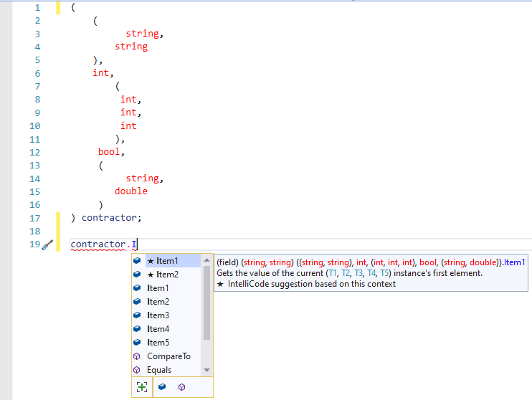Image resolution: width=532 pixels, height=400 pixels.
Task: Click the completion list scrollbar thumb
Action: click(206, 303)
